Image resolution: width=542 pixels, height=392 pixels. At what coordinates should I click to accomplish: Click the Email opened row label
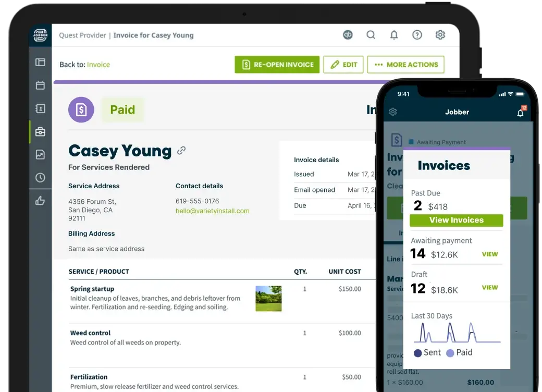point(315,190)
